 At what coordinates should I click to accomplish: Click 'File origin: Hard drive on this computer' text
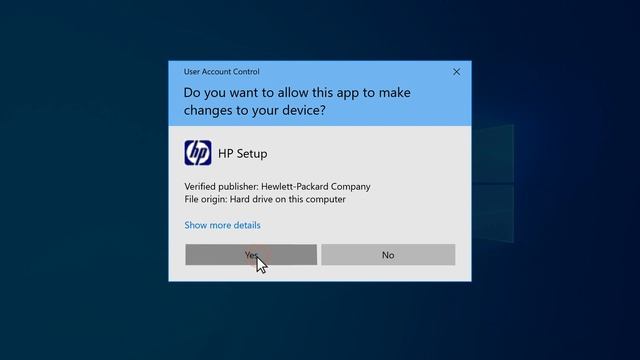click(265, 199)
